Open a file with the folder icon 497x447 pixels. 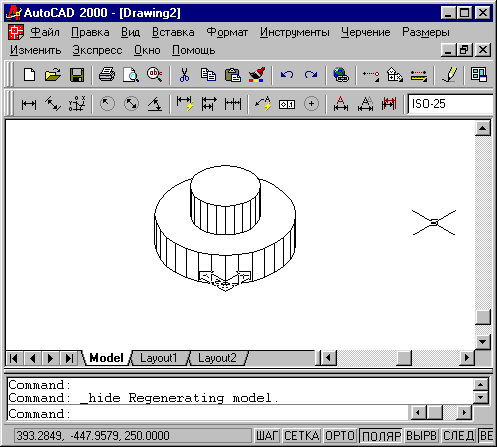click(53, 75)
